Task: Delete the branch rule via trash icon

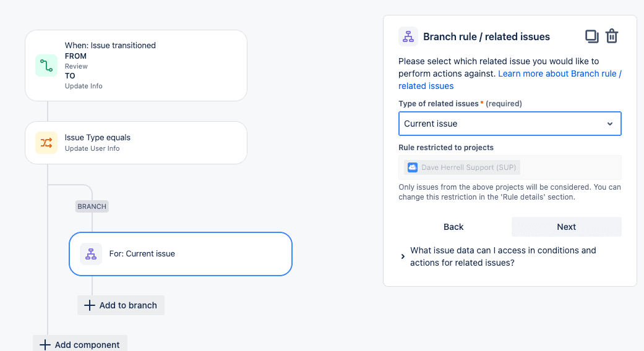Action: [x=612, y=36]
